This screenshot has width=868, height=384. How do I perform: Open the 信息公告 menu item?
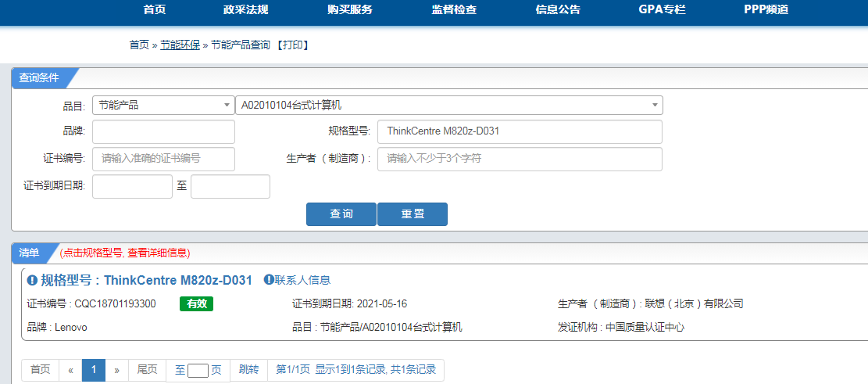point(558,10)
